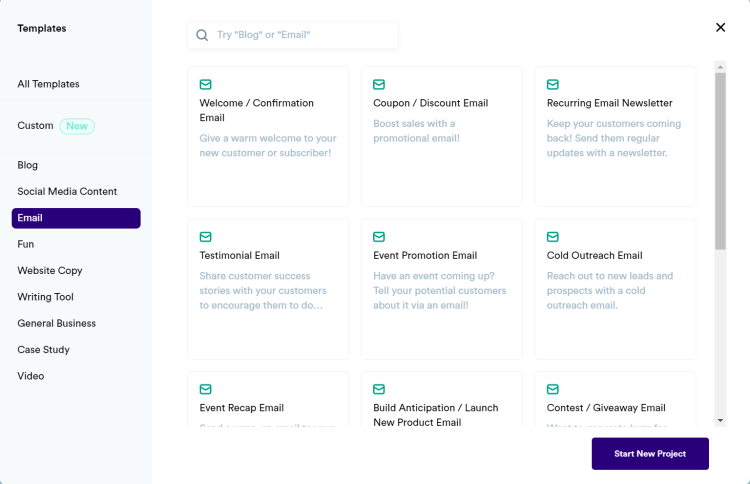Click "Keep your customers coming back!" description
Image resolution: width=750 pixels, height=484 pixels.
pos(614,138)
